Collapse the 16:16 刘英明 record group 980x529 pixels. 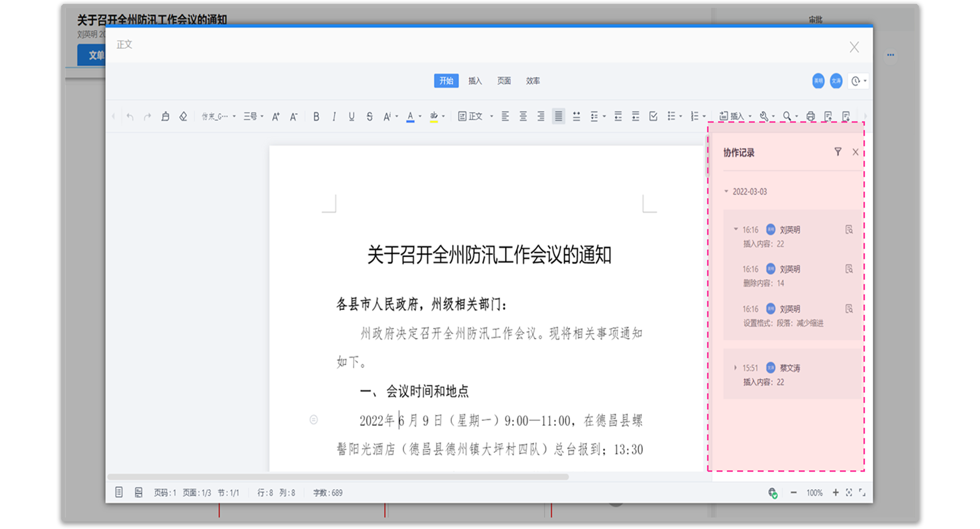click(735, 229)
